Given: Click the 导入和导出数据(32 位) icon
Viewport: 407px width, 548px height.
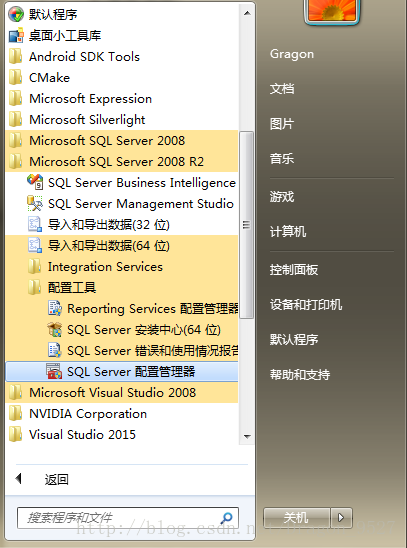Looking at the screenshot, I should (x=35, y=224).
